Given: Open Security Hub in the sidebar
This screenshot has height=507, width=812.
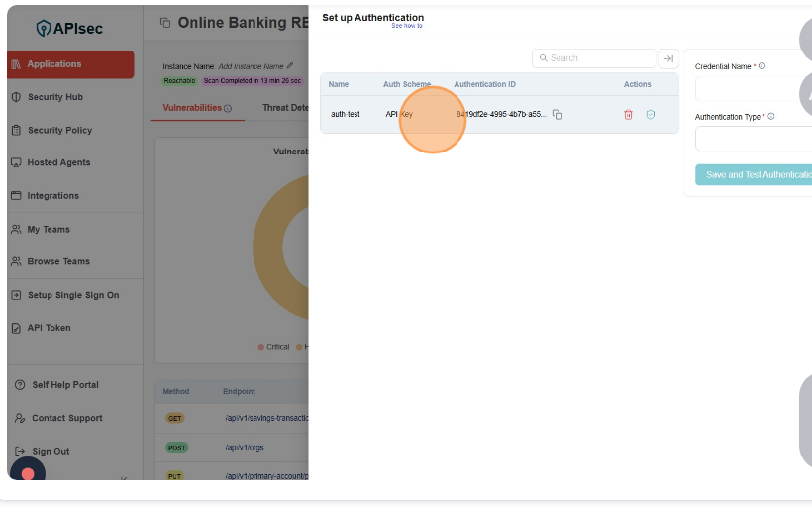Looking at the screenshot, I should (x=54, y=97).
